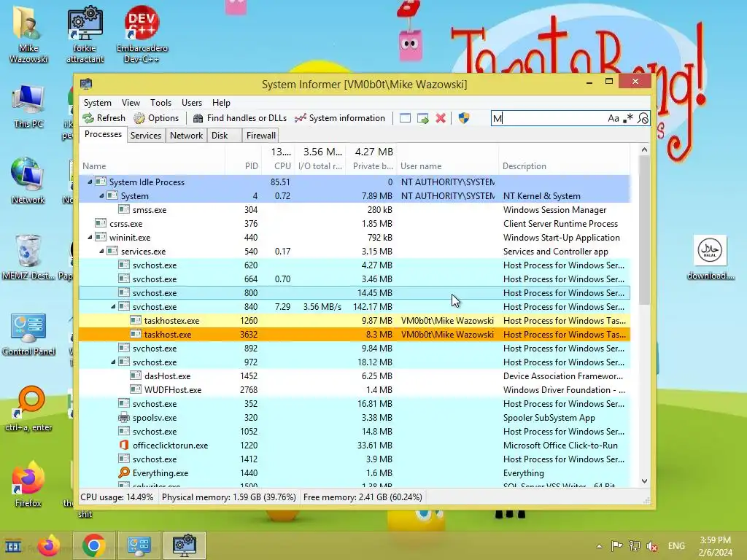Select the csrss.exe process row
The width and height of the screenshot is (747, 560).
point(355,223)
